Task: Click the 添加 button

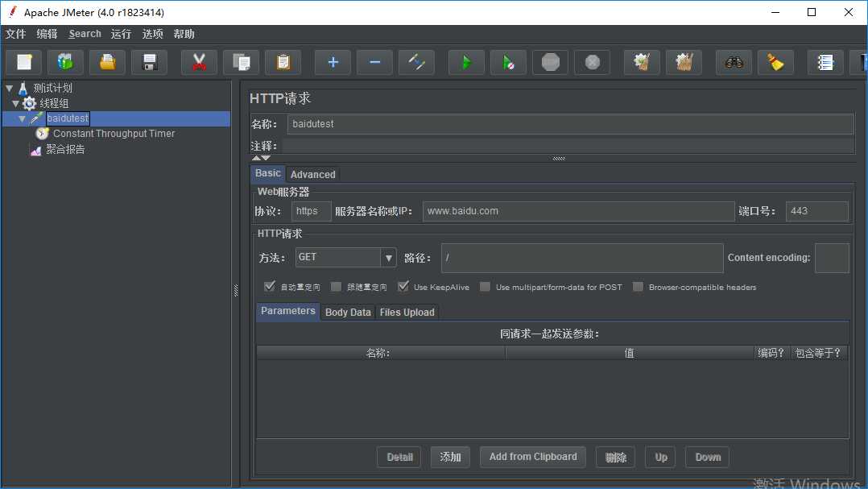Action: [450, 457]
